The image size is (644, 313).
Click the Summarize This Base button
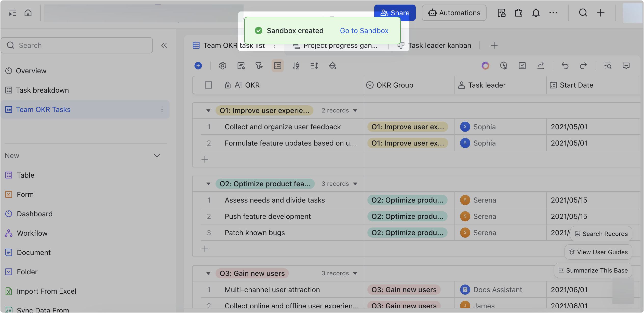(x=593, y=270)
